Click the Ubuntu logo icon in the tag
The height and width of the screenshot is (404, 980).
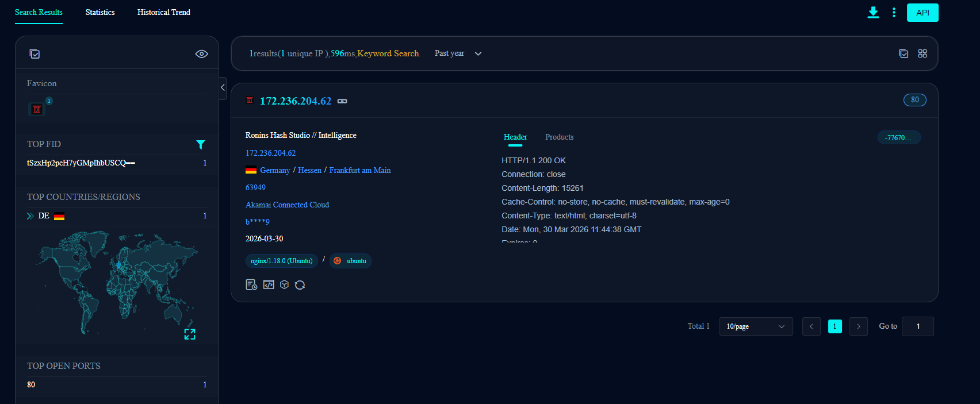coord(338,261)
